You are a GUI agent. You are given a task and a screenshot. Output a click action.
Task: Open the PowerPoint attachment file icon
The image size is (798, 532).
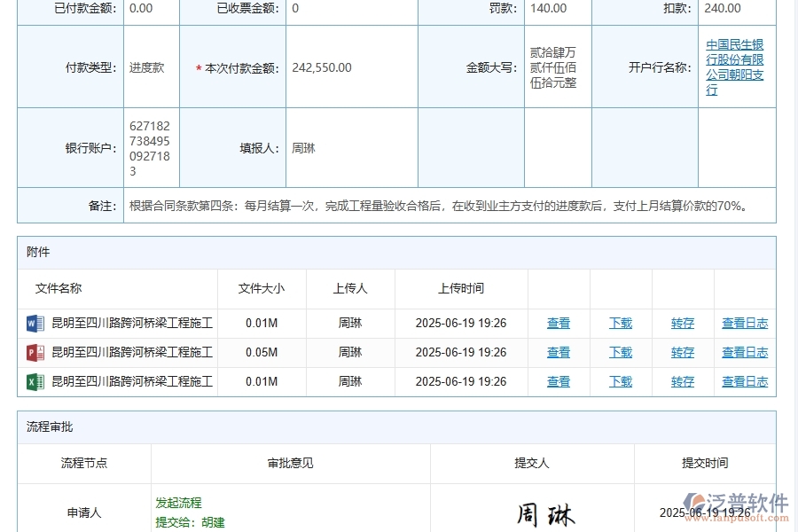pos(34,352)
